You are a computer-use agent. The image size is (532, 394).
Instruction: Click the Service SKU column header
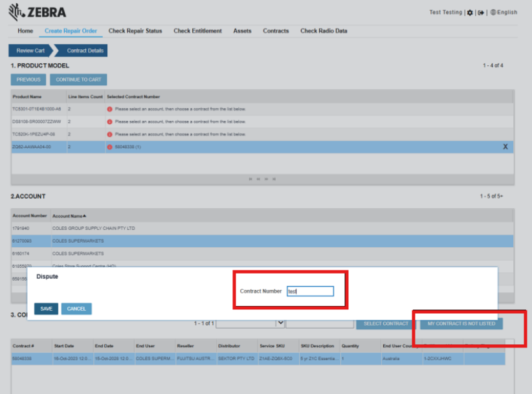pos(272,346)
